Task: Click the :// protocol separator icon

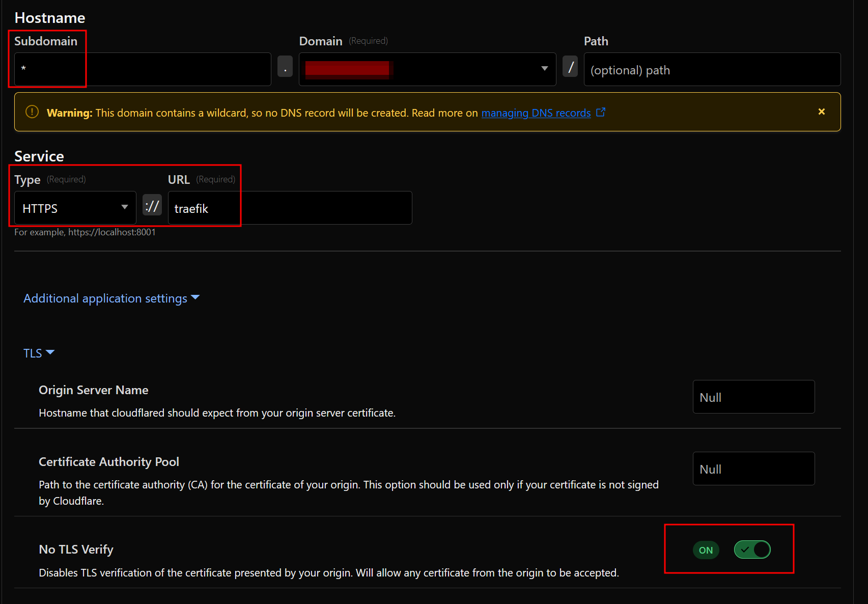Action: tap(152, 205)
